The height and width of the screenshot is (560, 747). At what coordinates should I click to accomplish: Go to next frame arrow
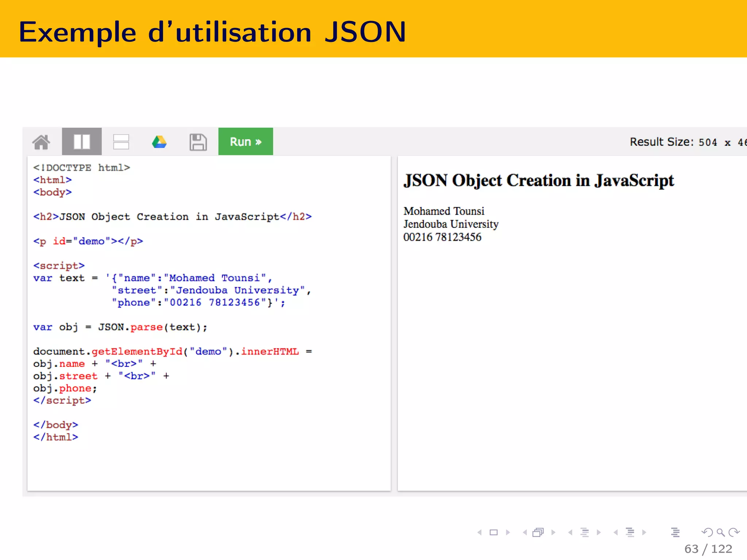[553, 533]
